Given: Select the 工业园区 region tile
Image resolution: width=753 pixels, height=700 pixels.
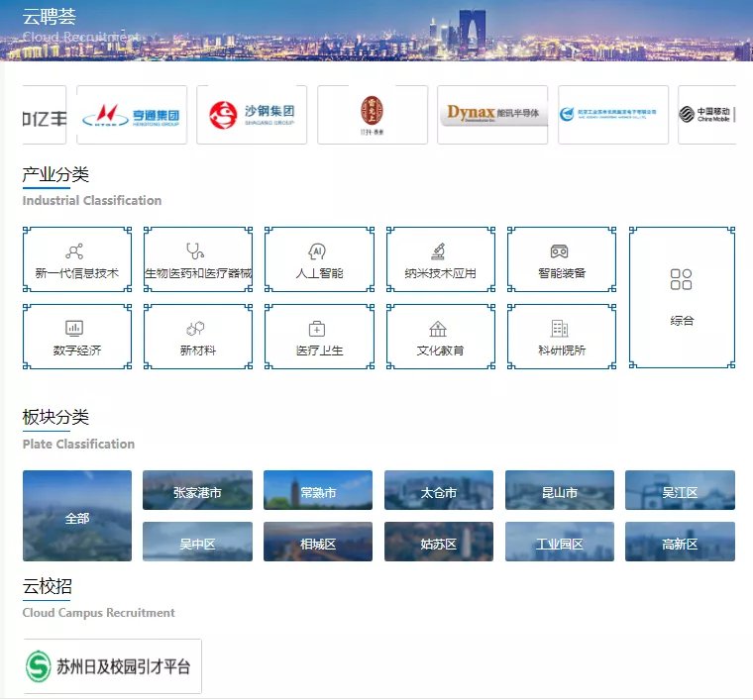Looking at the screenshot, I should click(559, 543).
